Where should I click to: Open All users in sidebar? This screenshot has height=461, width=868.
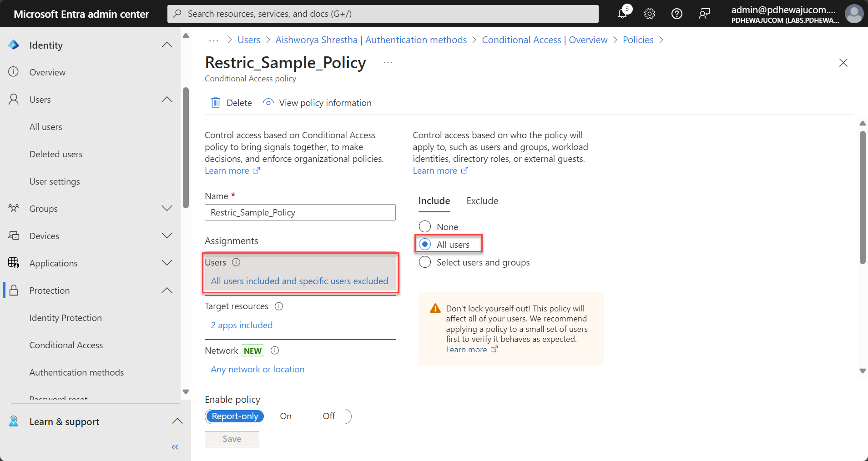(x=45, y=127)
